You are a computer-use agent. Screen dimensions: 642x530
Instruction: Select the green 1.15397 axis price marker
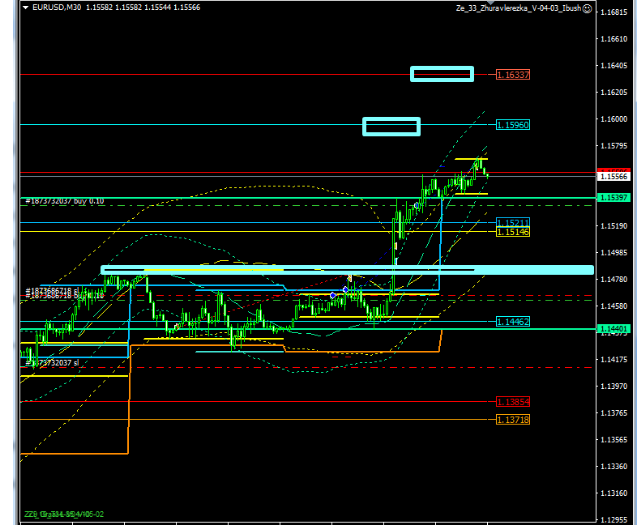pos(613,198)
